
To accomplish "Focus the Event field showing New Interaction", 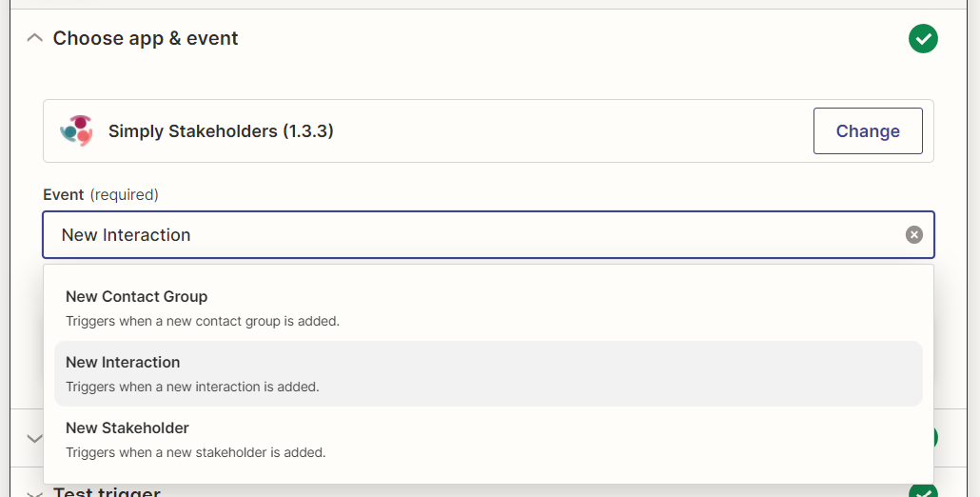I will click(488, 234).
